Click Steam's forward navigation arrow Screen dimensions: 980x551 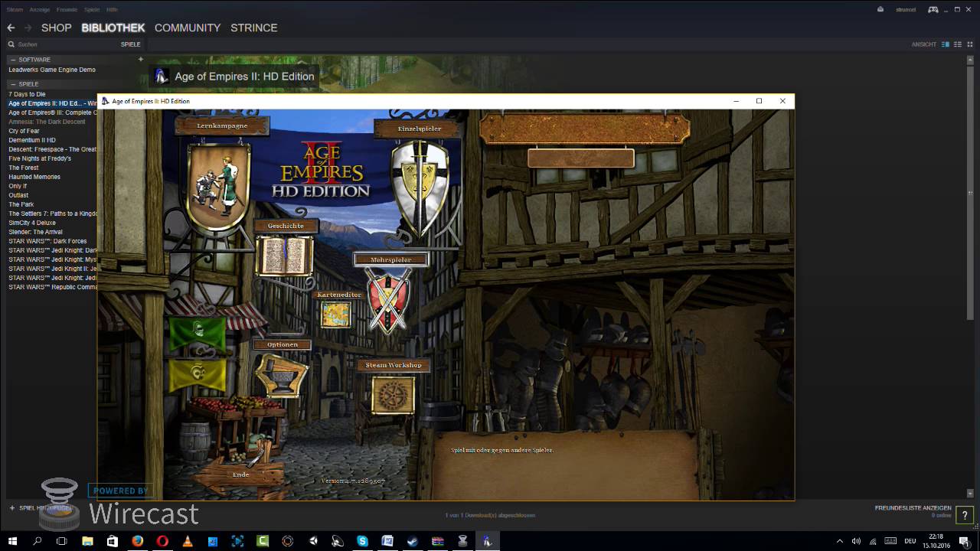[x=28, y=28]
